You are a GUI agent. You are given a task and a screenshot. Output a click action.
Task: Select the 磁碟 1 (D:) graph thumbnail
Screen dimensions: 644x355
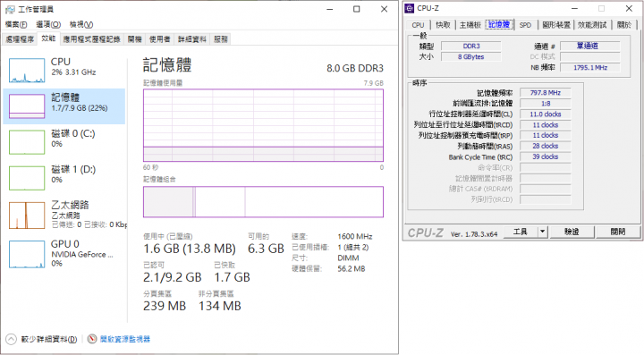click(27, 178)
